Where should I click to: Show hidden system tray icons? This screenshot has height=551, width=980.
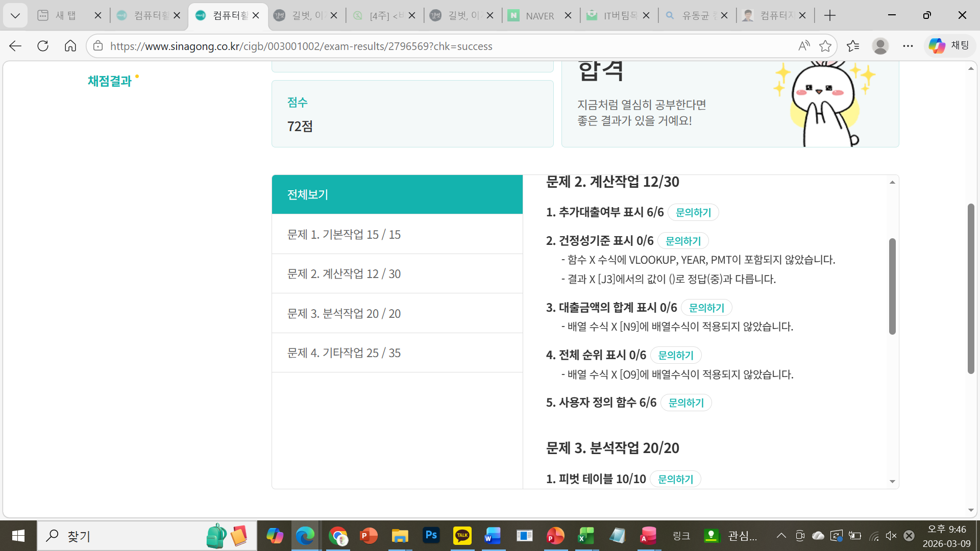781,536
